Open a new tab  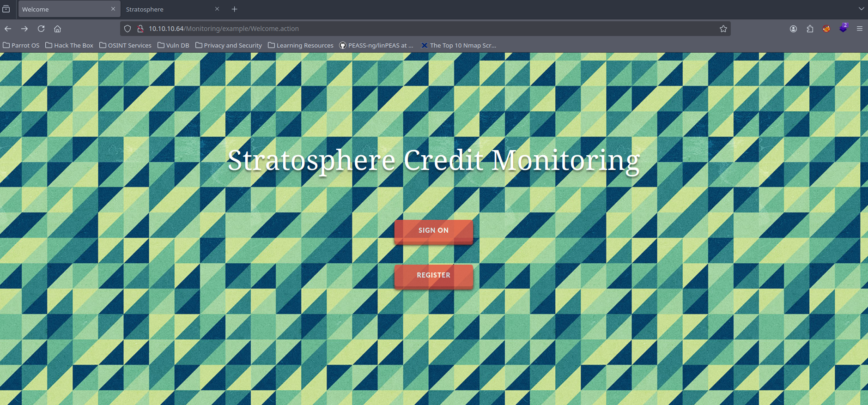click(x=234, y=9)
